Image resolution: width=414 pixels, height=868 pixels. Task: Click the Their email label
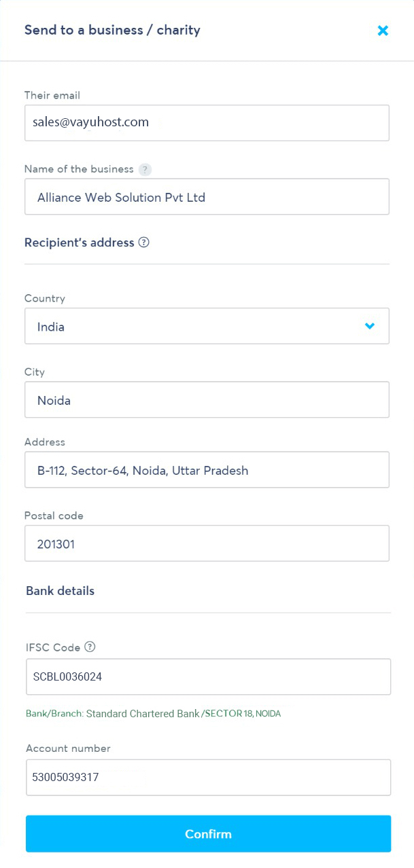(x=52, y=96)
